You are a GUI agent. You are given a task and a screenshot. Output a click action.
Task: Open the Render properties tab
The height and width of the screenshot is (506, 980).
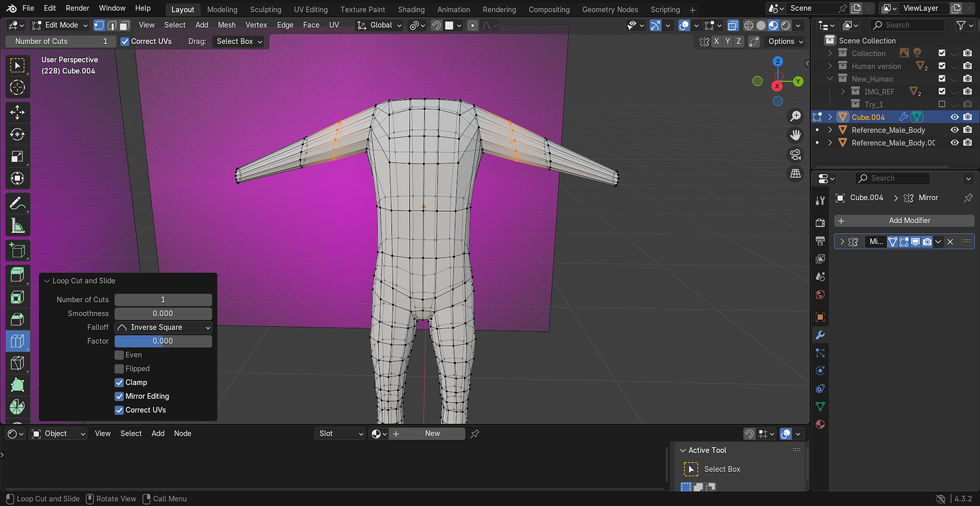tap(820, 223)
